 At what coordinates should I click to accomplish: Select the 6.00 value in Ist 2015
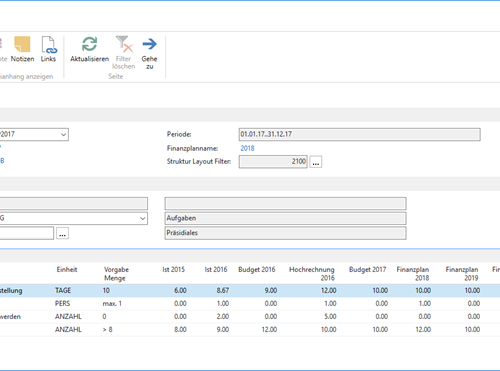click(180, 290)
